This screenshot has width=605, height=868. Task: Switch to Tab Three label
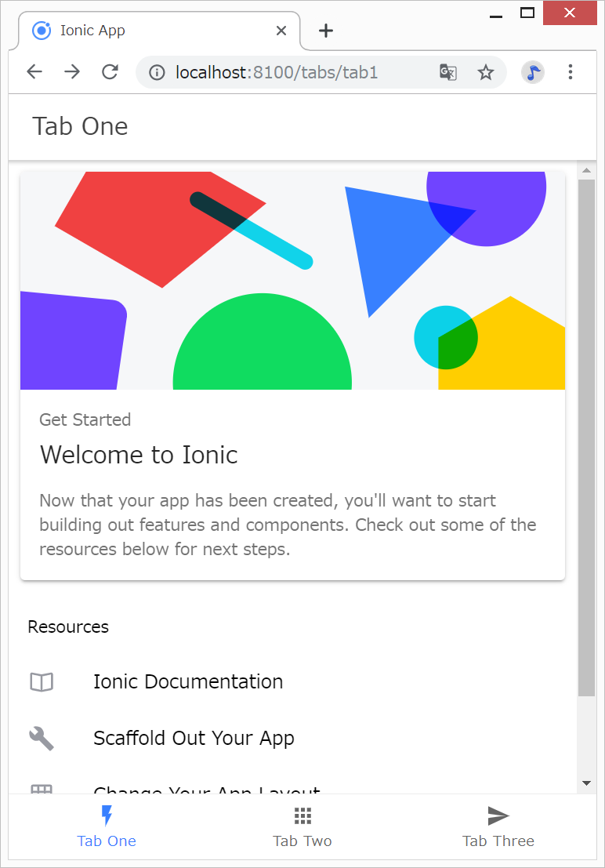(498, 841)
